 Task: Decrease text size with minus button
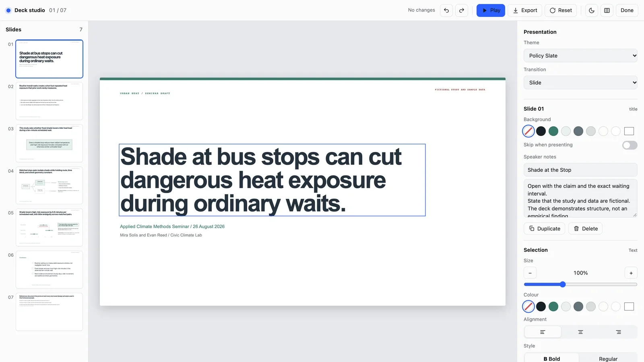(x=530, y=273)
